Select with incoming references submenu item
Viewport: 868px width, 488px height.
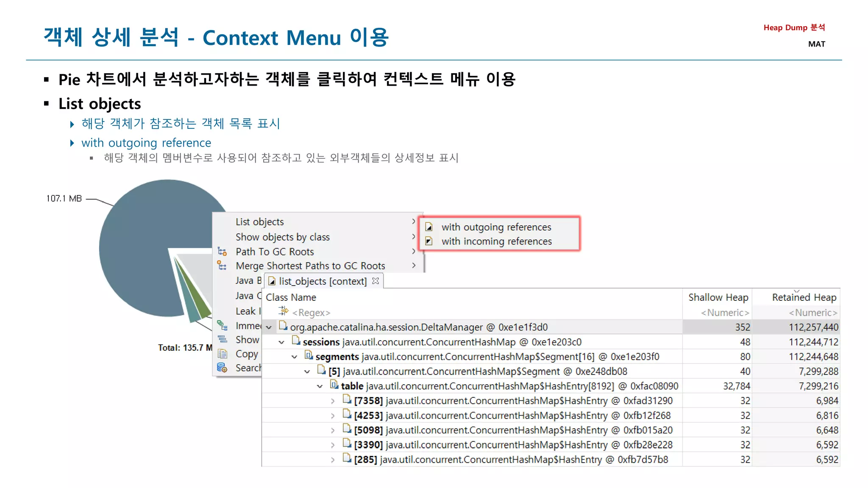[497, 241]
